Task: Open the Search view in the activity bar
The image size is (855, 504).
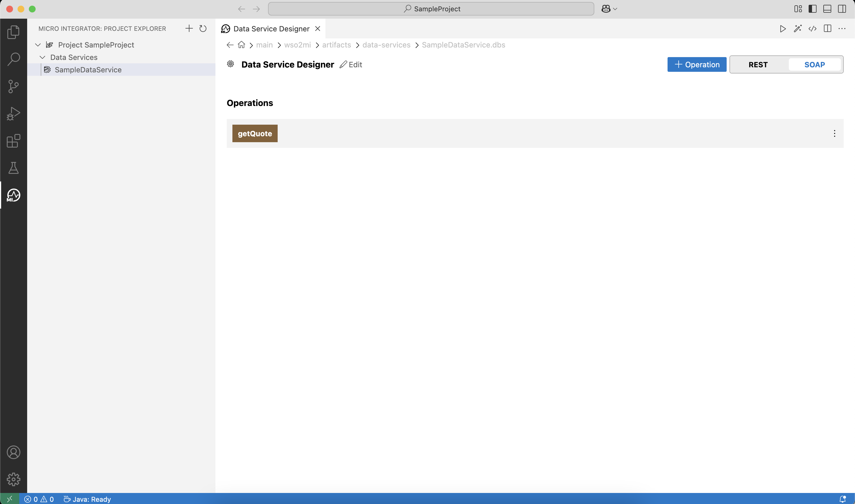Action: tap(13, 59)
